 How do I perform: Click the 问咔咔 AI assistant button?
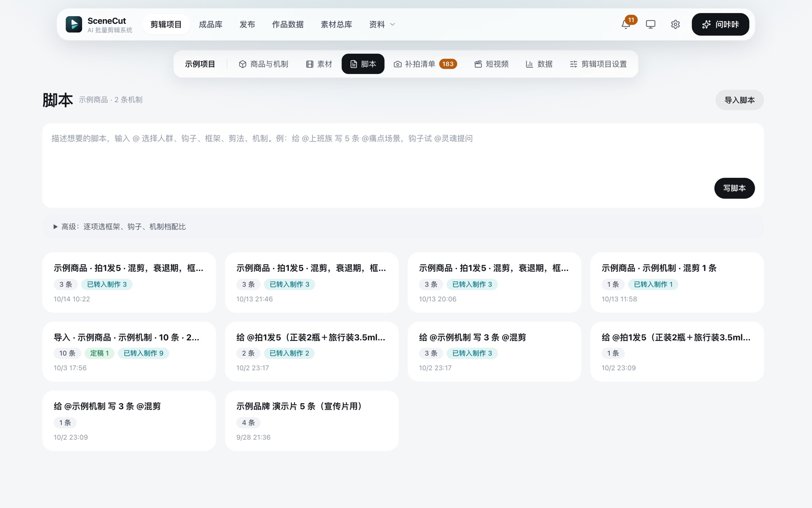coord(720,24)
